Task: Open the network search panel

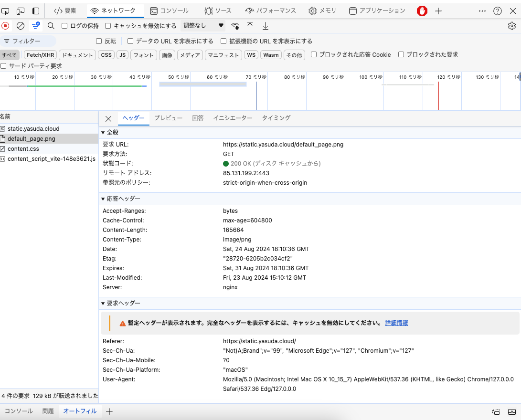Action: [x=51, y=26]
